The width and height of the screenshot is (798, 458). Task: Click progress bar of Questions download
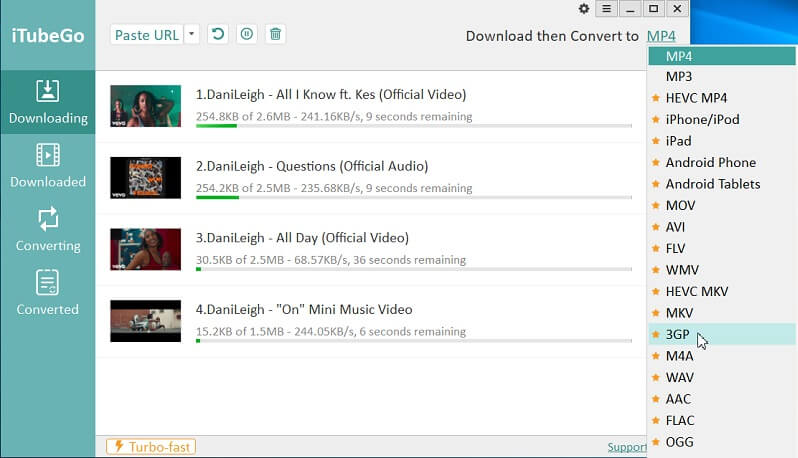414,197
